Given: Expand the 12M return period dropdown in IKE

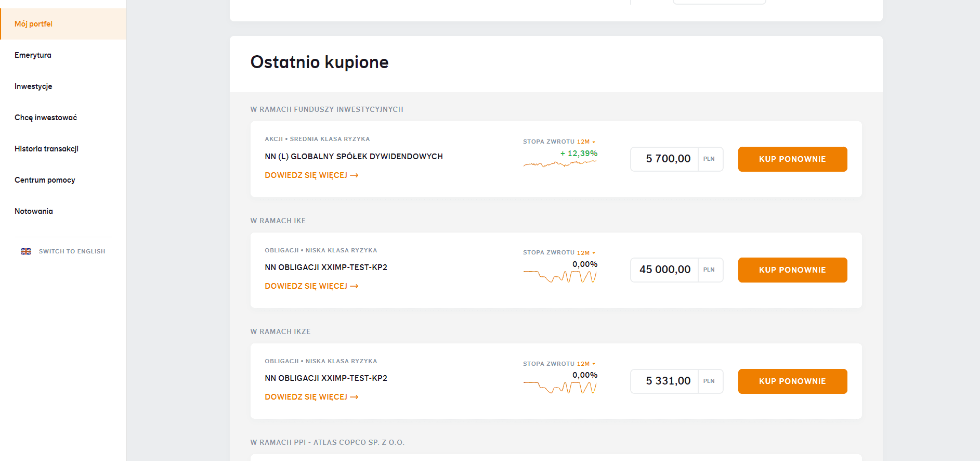Looking at the screenshot, I should [x=585, y=252].
